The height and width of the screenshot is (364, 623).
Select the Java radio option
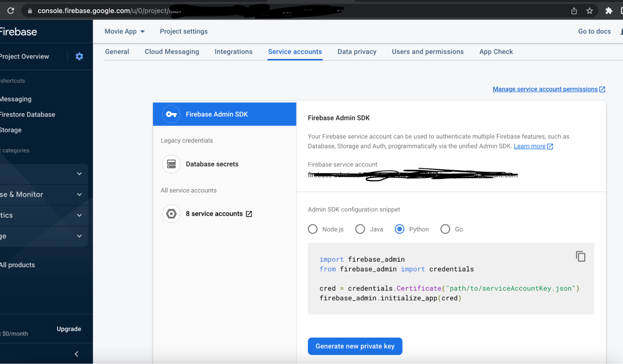[360, 229]
